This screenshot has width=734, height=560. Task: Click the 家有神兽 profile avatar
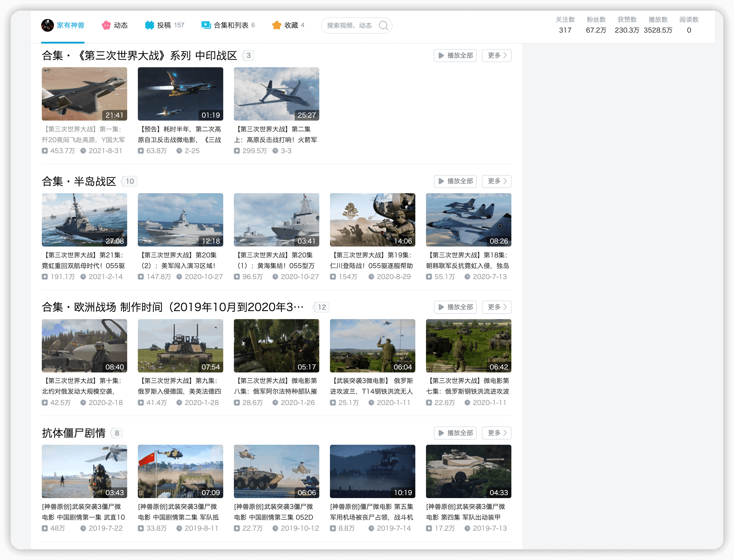(47, 25)
